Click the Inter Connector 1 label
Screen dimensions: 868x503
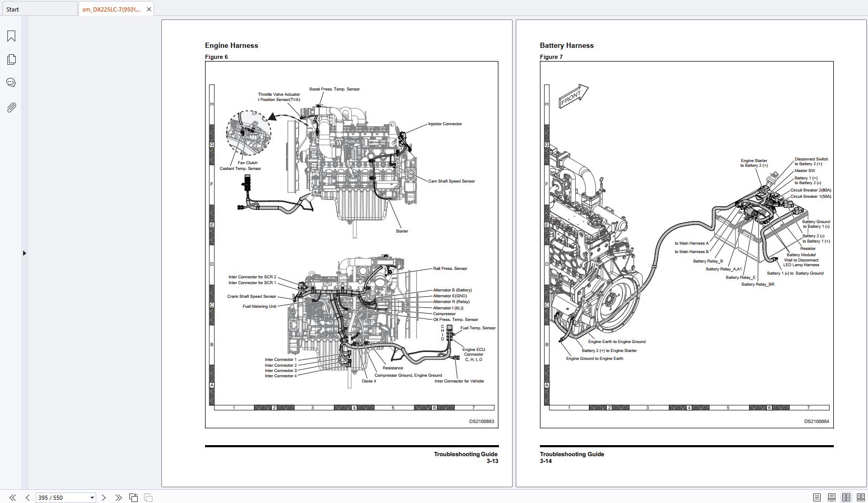(281, 360)
